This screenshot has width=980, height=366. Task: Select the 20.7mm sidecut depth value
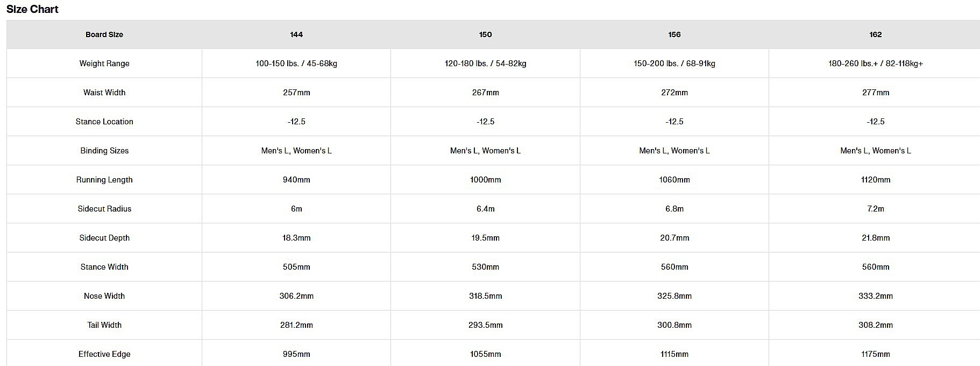(674, 238)
